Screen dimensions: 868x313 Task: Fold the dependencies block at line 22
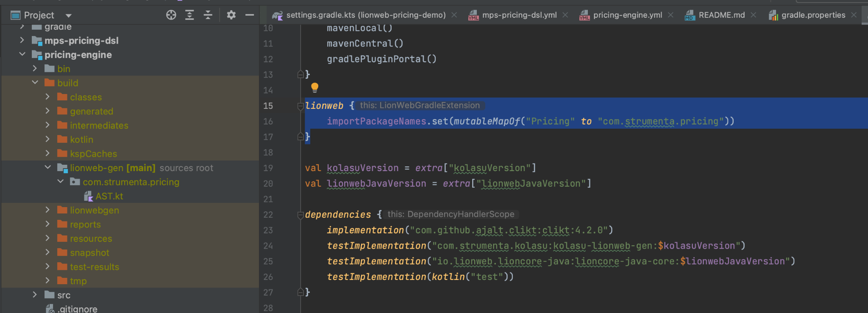pyautogui.click(x=300, y=215)
